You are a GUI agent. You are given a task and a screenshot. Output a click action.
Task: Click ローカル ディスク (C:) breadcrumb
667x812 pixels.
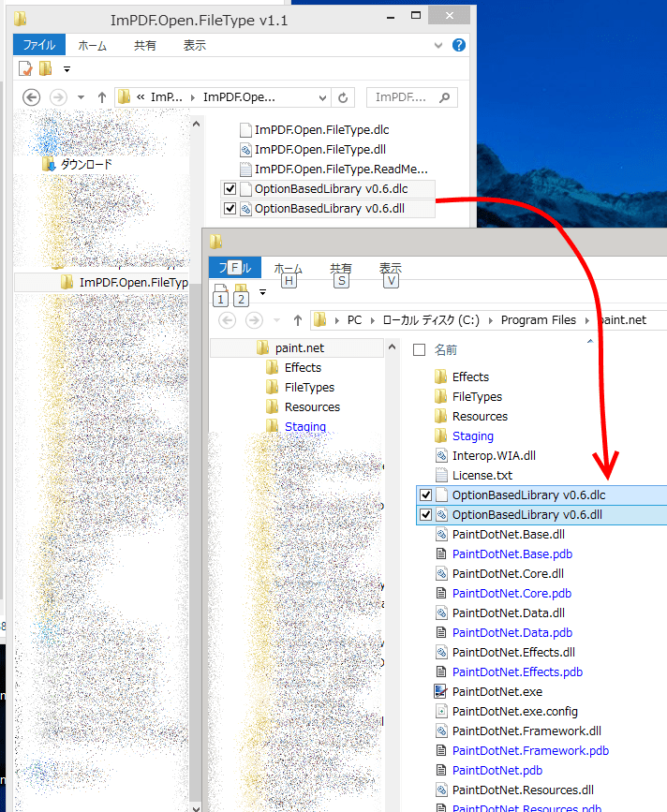[x=431, y=320]
